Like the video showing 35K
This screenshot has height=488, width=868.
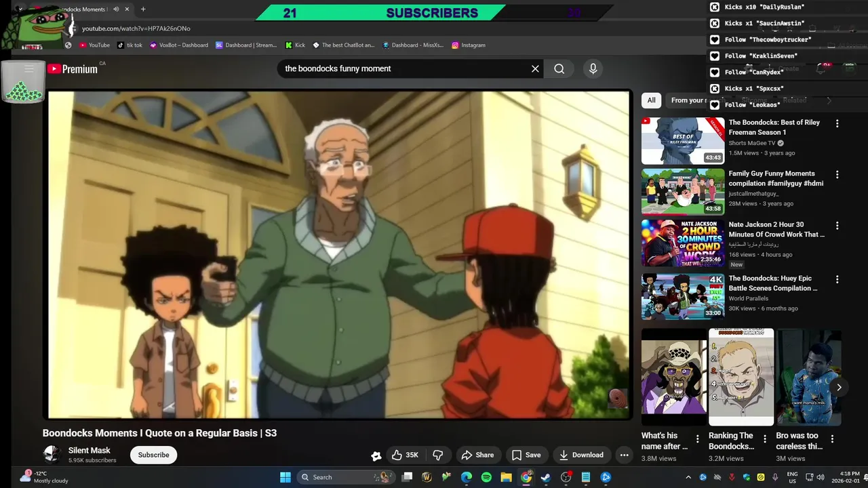405,455
